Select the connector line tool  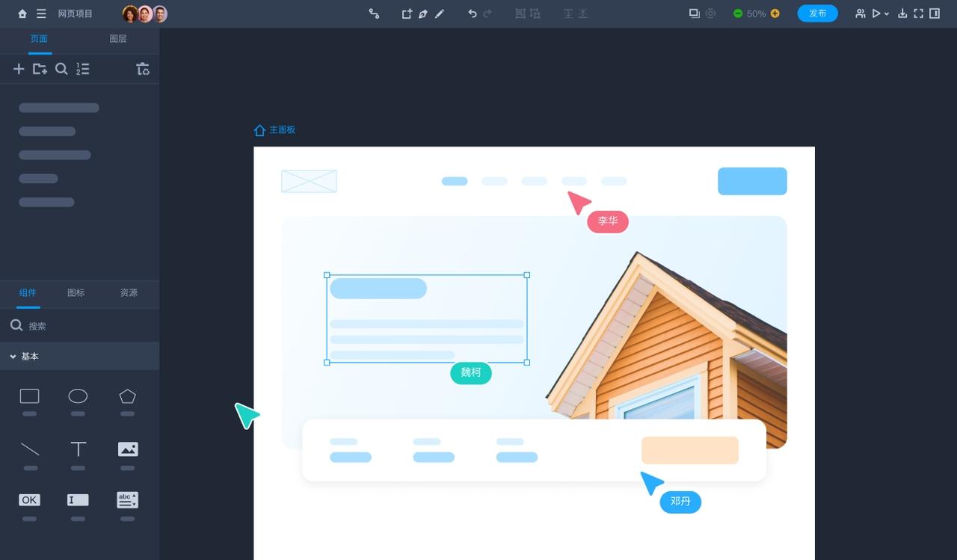click(x=374, y=13)
